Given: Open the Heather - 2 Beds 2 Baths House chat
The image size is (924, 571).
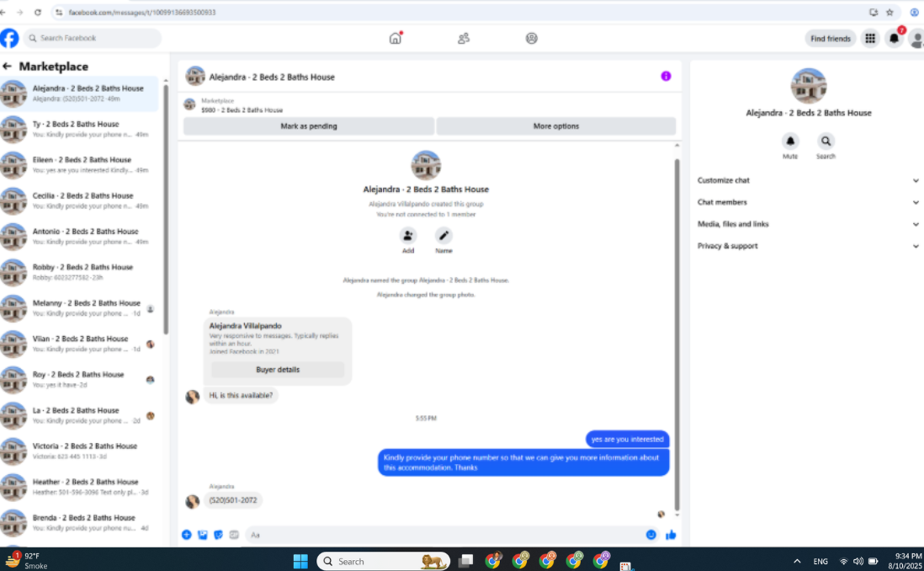Looking at the screenshot, I should coord(80,488).
